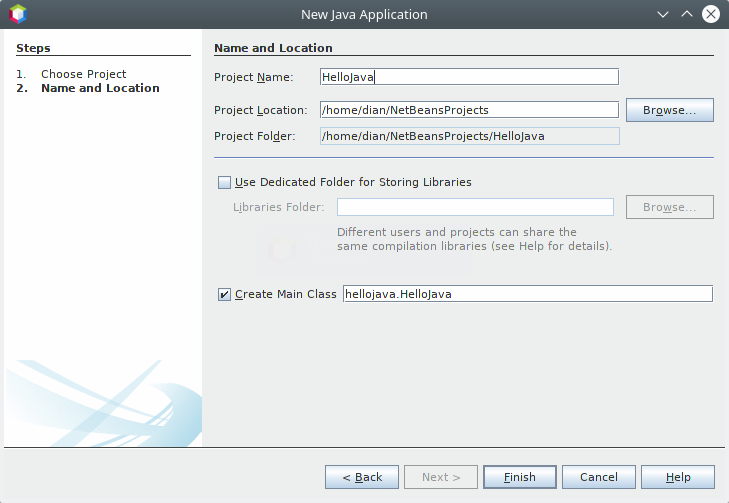Focus the Project Location text field
Image resolution: width=729 pixels, height=503 pixels.
(x=469, y=110)
